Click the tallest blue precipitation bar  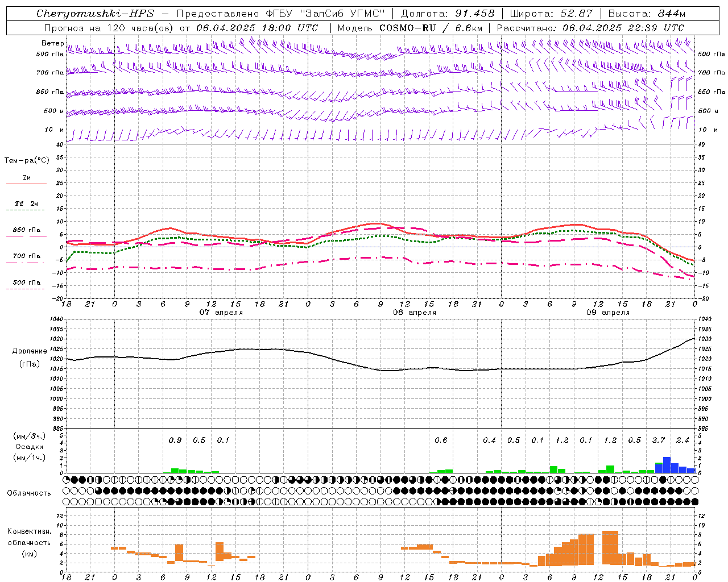pyautogui.click(x=667, y=465)
